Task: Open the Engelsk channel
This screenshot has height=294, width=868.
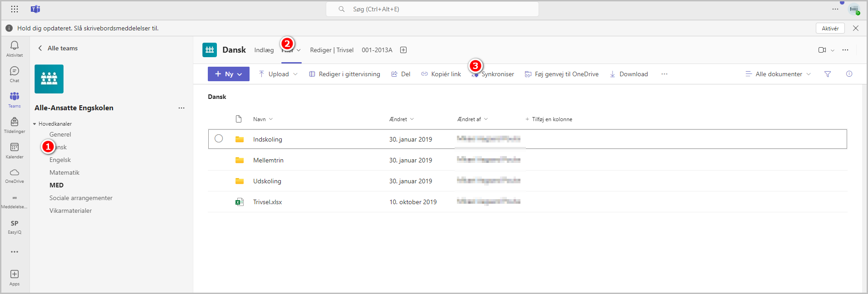Action: pyautogui.click(x=60, y=160)
